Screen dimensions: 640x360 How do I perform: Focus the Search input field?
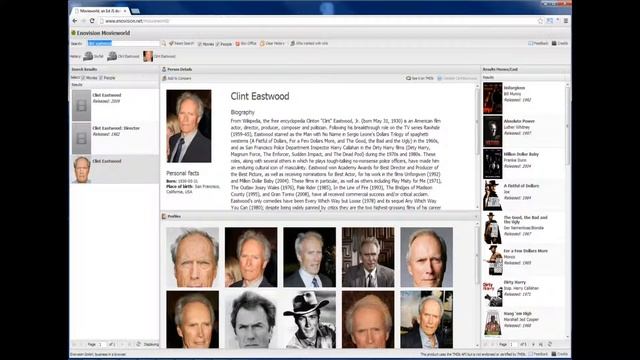[123, 43]
